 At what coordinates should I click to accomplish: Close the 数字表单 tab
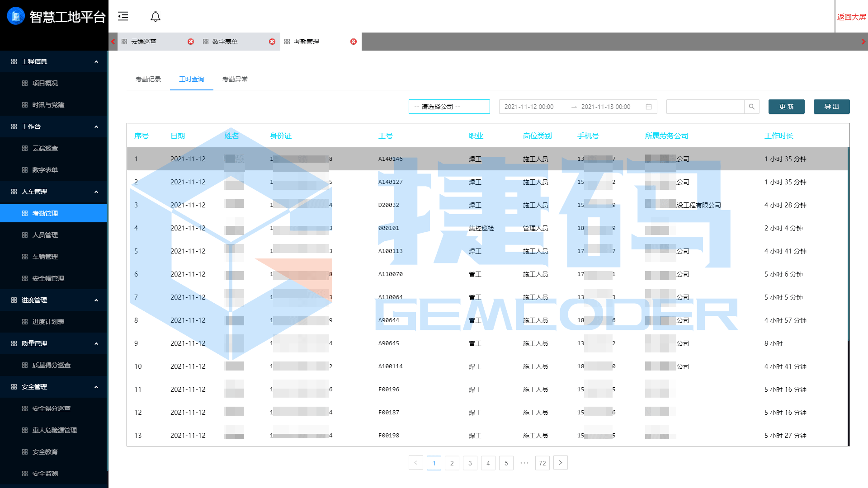pyautogui.click(x=272, y=42)
